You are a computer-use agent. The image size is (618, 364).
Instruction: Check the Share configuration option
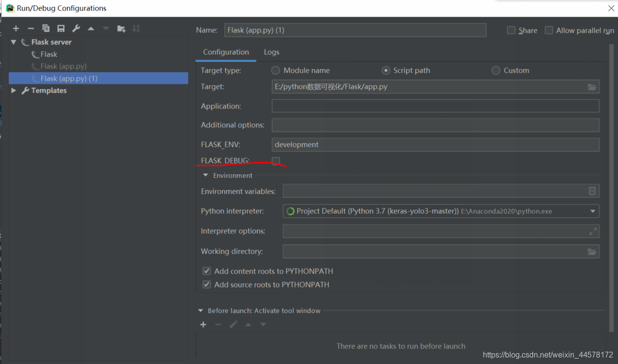coord(511,30)
